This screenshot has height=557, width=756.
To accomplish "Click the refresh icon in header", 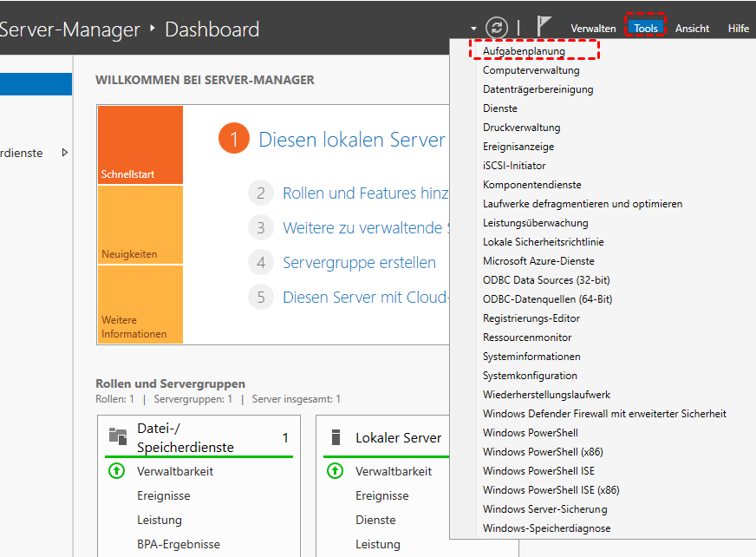I will (x=496, y=27).
